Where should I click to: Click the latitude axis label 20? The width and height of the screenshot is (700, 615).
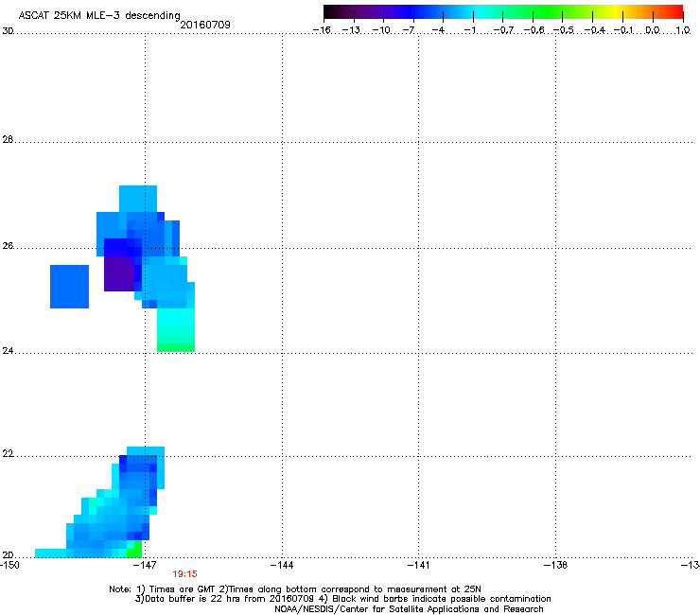point(8,554)
